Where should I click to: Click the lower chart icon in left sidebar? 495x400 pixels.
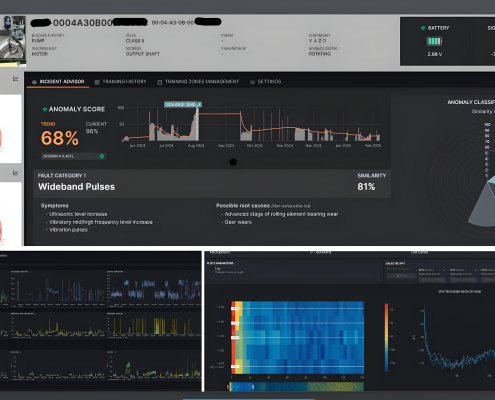click(15, 173)
